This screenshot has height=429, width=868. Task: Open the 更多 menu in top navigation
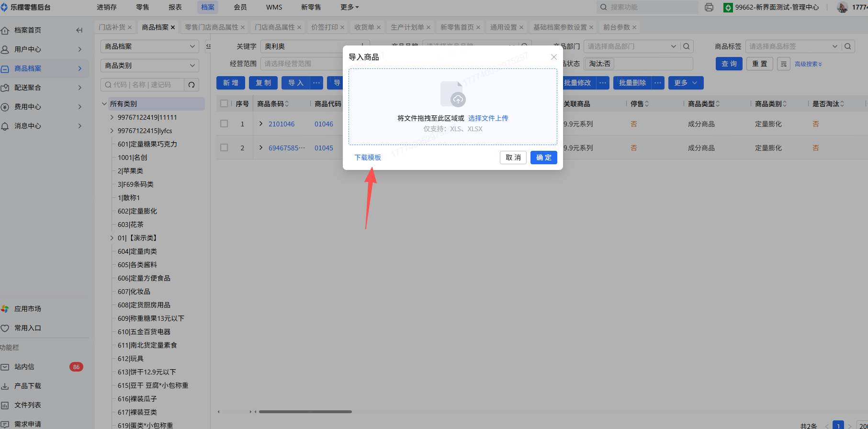point(349,7)
